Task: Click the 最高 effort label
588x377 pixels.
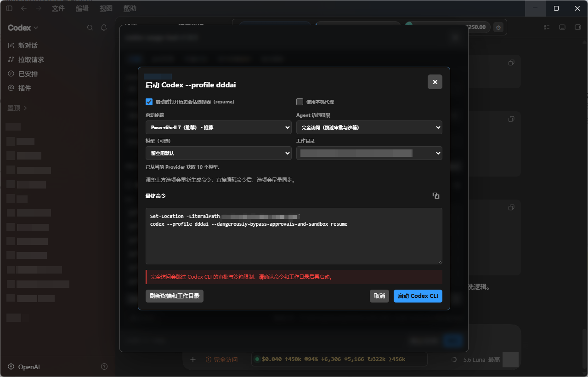Action: [x=494, y=360]
